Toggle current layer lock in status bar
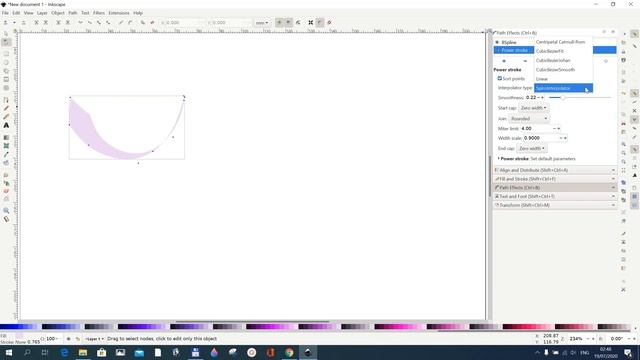Screen dimensions: 640x360 point(78,339)
